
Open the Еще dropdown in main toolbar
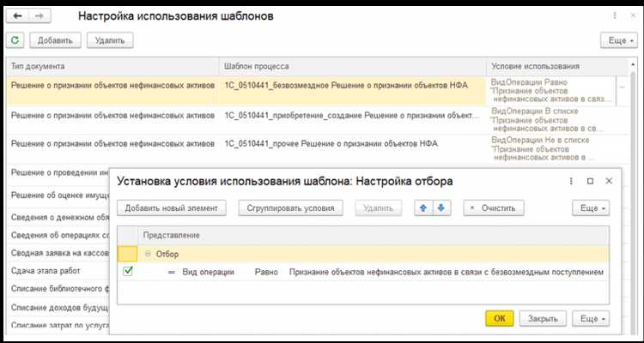point(619,40)
